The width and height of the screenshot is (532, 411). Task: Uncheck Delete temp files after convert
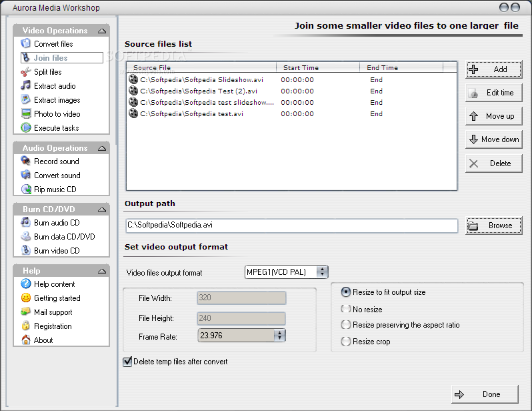127,362
